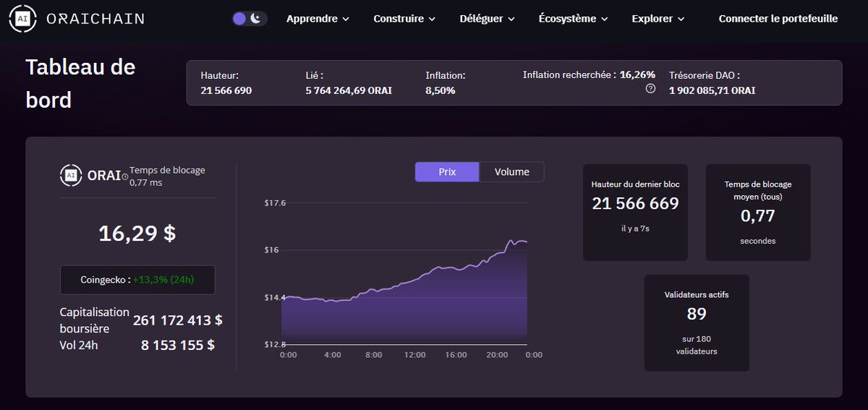
Task: Click the ORAI price 16,29 $
Action: pos(137,233)
